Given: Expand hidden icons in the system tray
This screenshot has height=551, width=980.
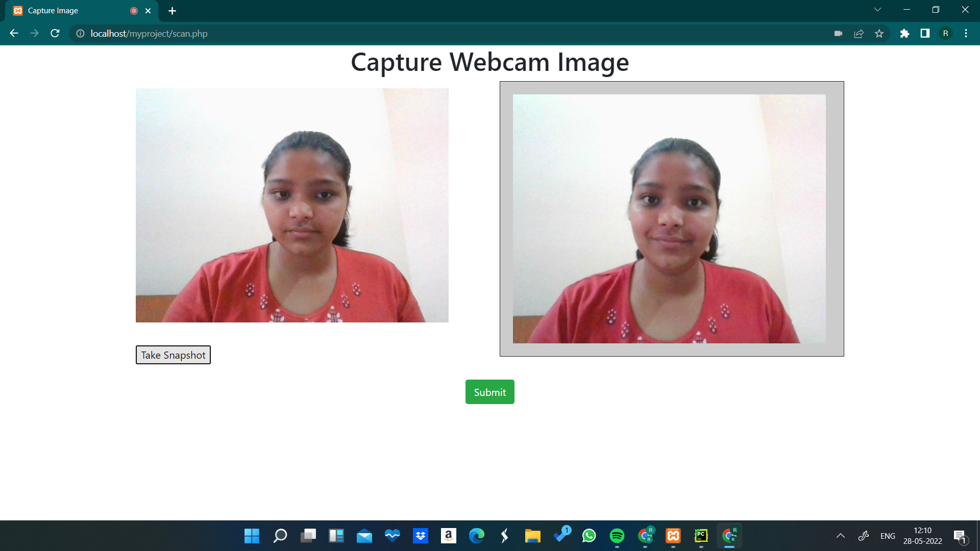Looking at the screenshot, I should coord(841,536).
